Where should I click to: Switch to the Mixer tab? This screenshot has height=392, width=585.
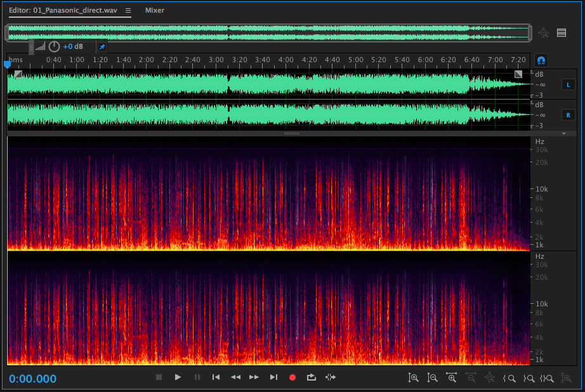tap(154, 10)
